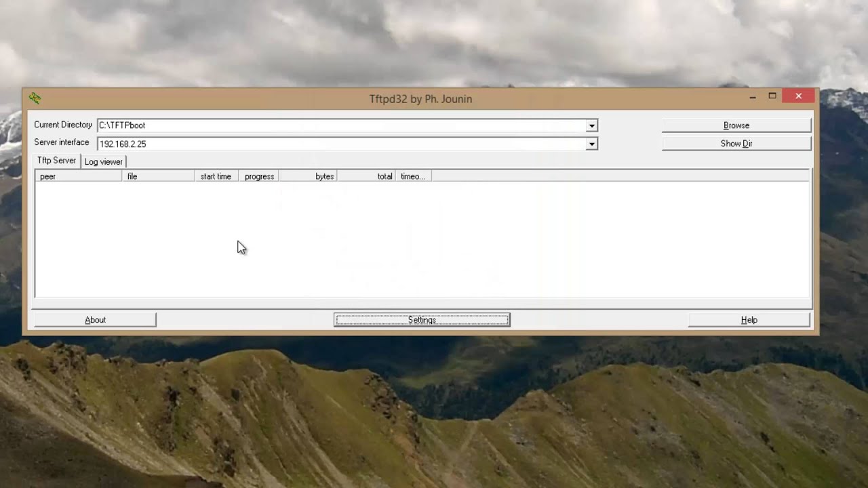Click the Show Dir button
This screenshot has height=488, width=868.
click(736, 144)
